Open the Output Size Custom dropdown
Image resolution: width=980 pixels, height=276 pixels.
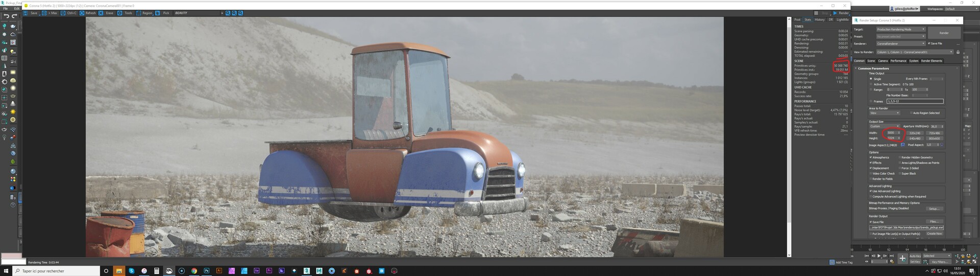pyautogui.click(x=885, y=126)
